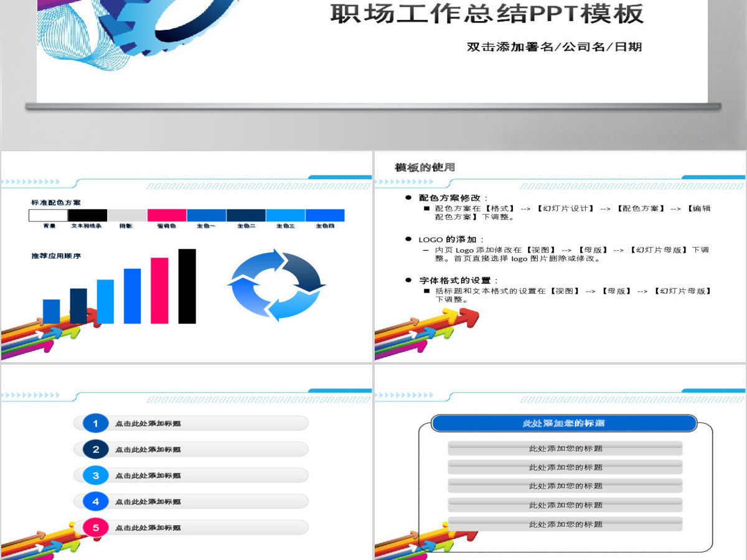747x560 pixels.
Task: Click 点击此处添加标题 text beside circle 1
Action: (x=148, y=424)
